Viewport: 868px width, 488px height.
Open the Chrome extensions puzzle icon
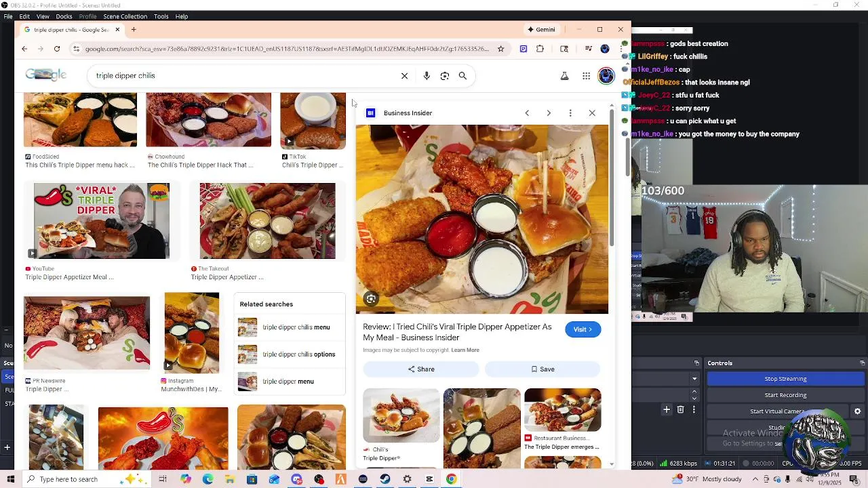(540, 49)
